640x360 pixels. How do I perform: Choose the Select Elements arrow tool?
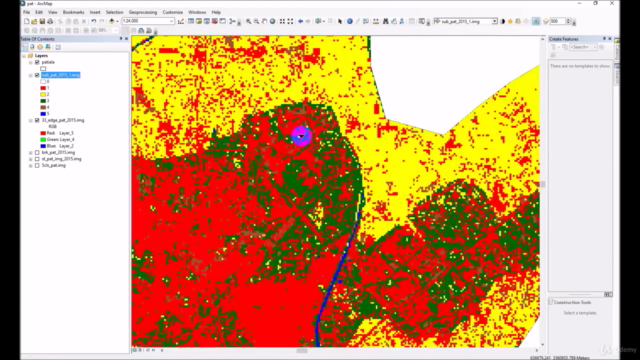point(340,21)
